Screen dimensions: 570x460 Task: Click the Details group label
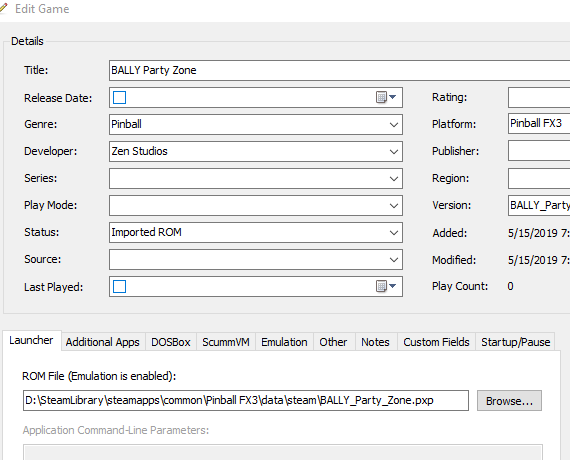[27, 41]
